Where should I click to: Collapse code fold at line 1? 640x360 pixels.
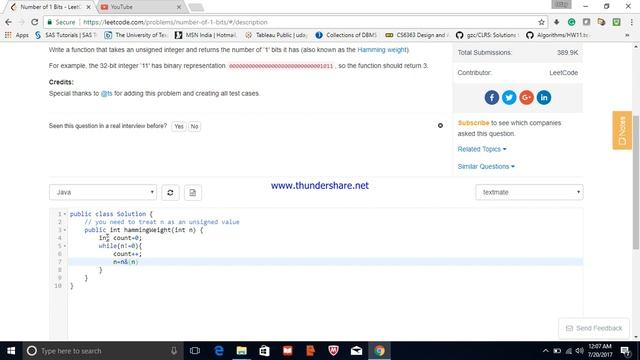[x=64, y=214]
